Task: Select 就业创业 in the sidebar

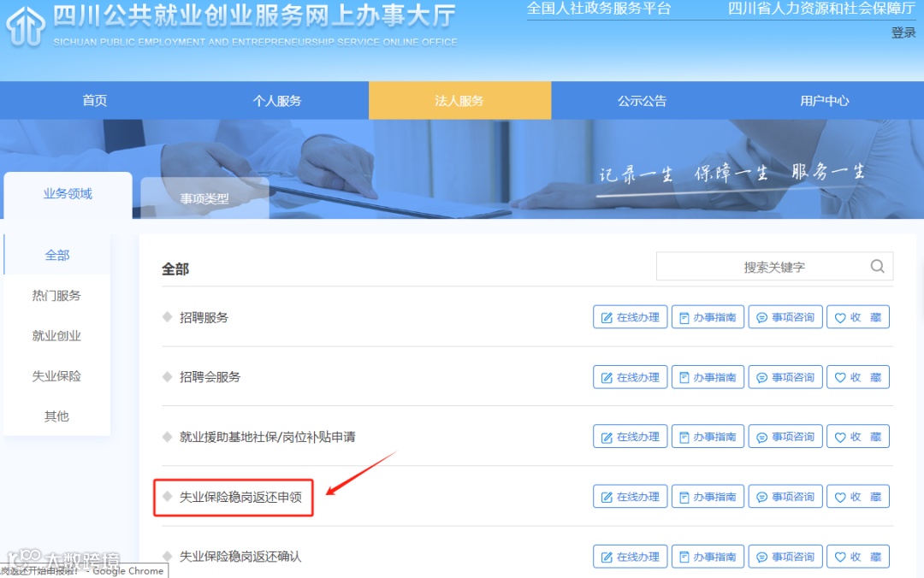Action: (x=56, y=336)
